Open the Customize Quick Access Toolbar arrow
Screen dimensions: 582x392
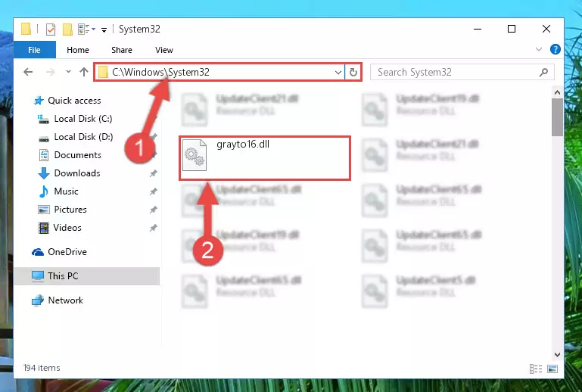(x=104, y=30)
